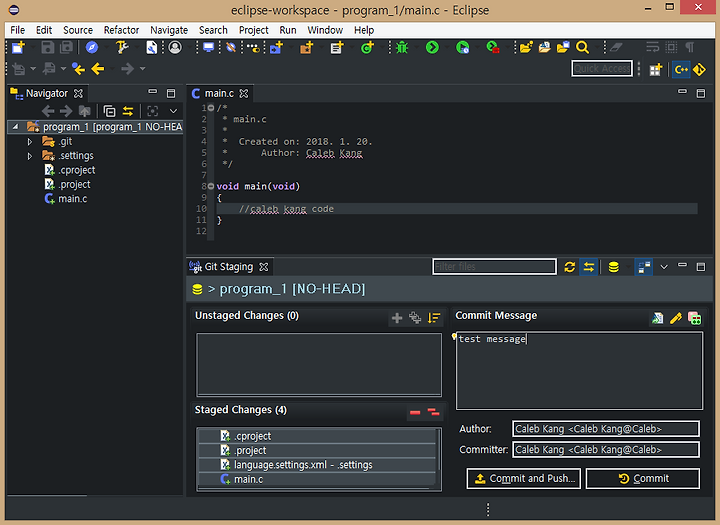Click the New wizard toolbar icon
This screenshot has height=525, width=720.
click(x=18, y=47)
